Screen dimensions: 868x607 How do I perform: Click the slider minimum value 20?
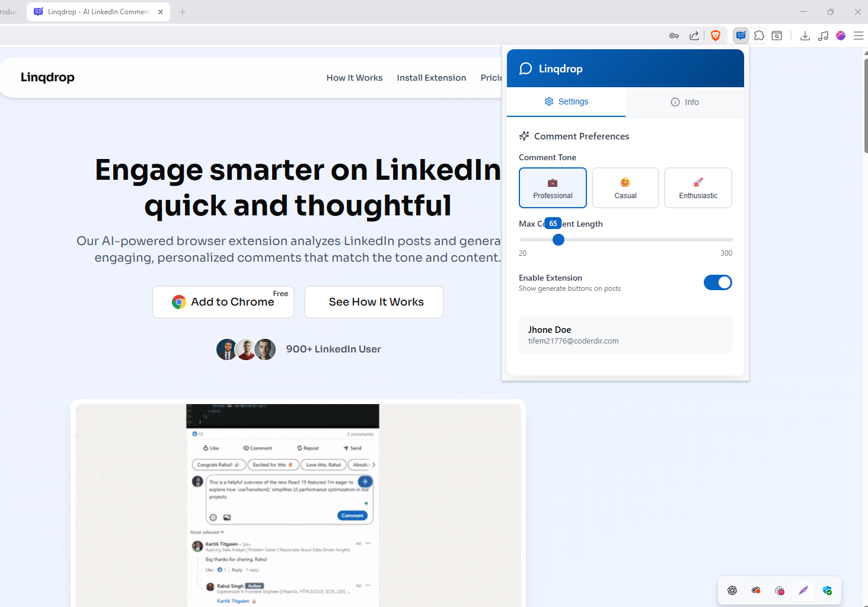[x=522, y=253]
